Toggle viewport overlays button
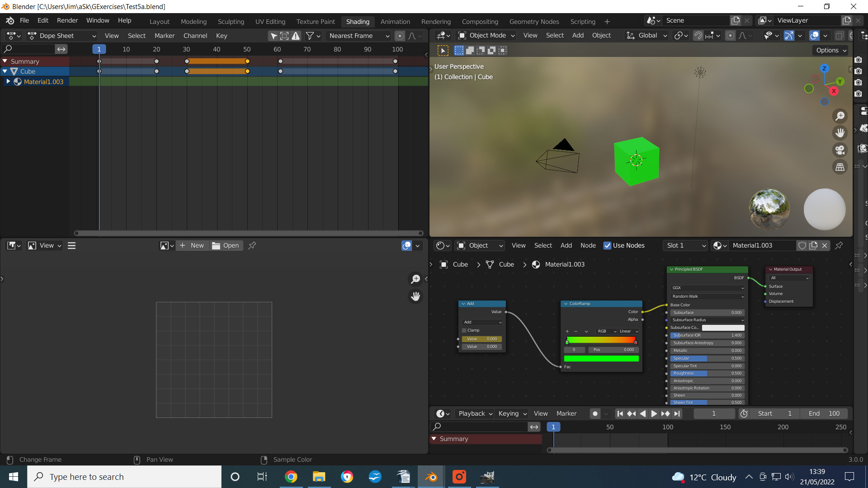868x488 pixels. 814,35
